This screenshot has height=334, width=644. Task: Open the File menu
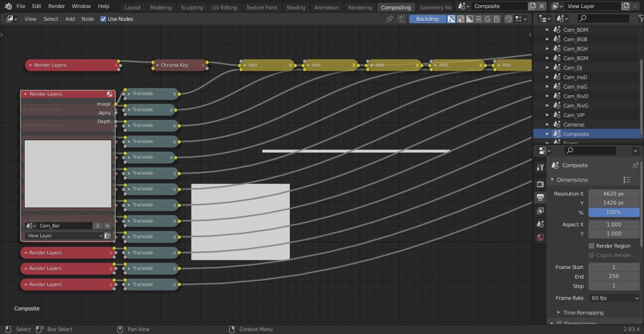tap(21, 6)
